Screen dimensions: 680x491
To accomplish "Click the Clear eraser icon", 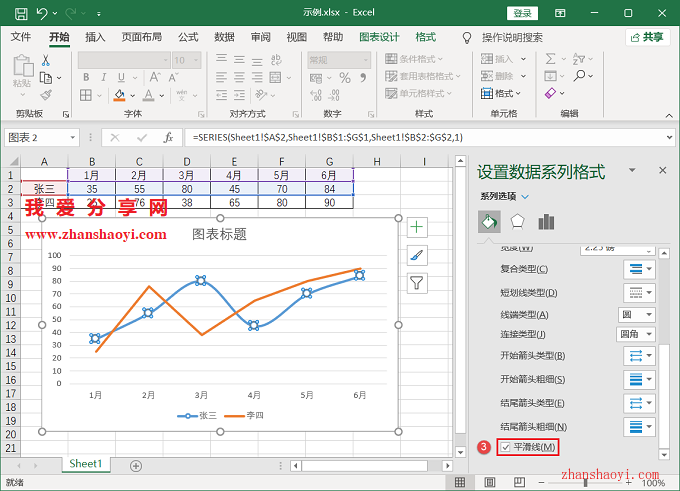I will (x=550, y=93).
